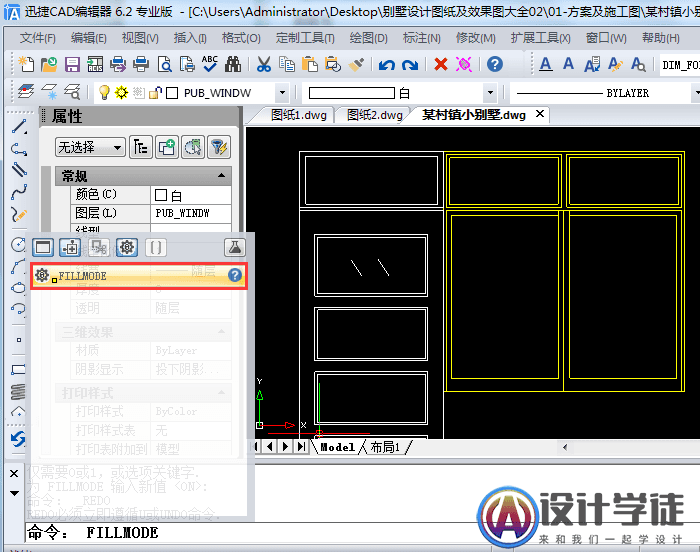Close the 某村镇小别墅.dwg tab
The image size is (700, 552).
pos(540,114)
